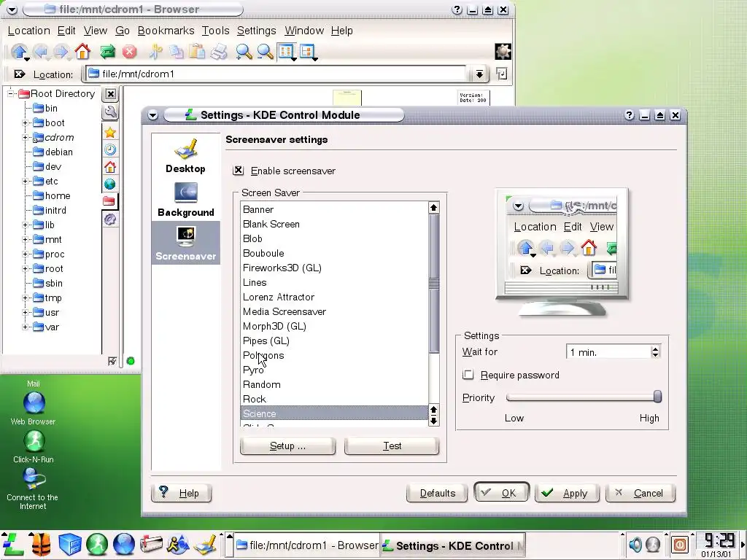The width and height of the screenshot is (747, 560).
Task: Click the wrench icon in browser sidebar
Action: [x=110, y=112]
